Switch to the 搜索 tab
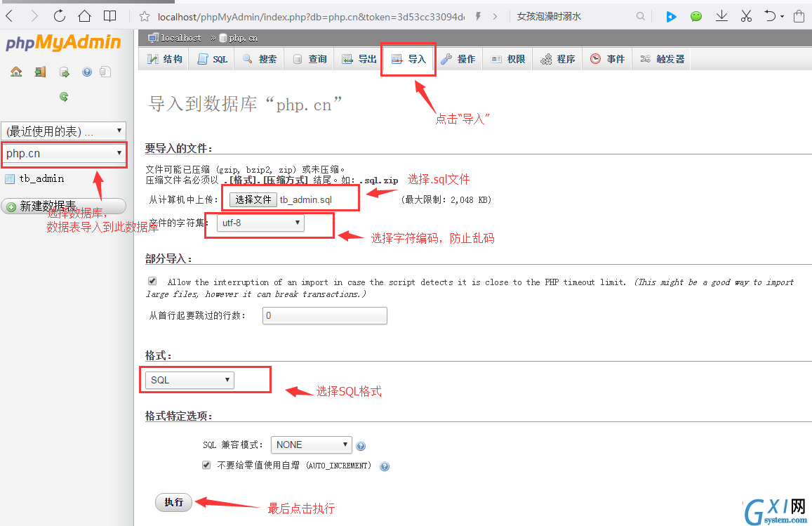This screenshot has width=812, height=526. tap(260, 59)
